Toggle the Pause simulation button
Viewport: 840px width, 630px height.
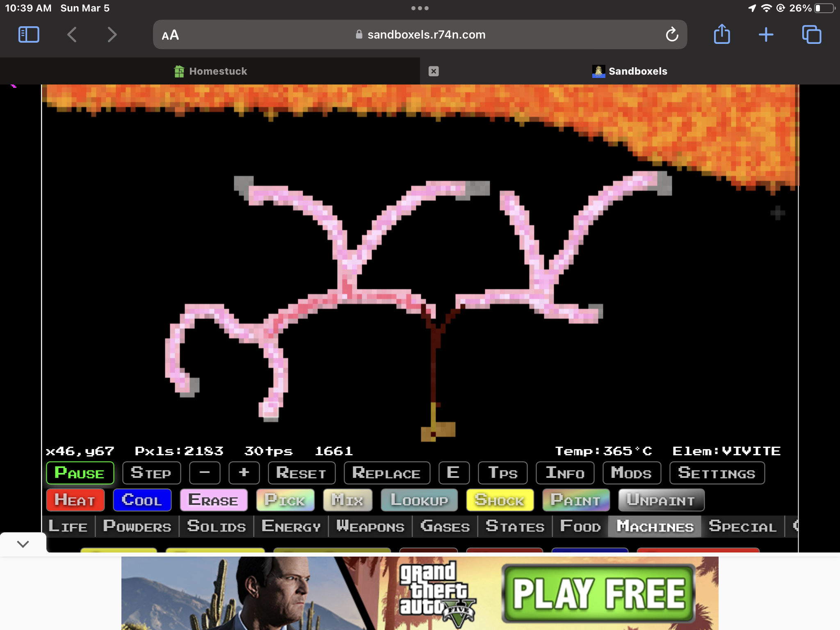tap(80, 473)
